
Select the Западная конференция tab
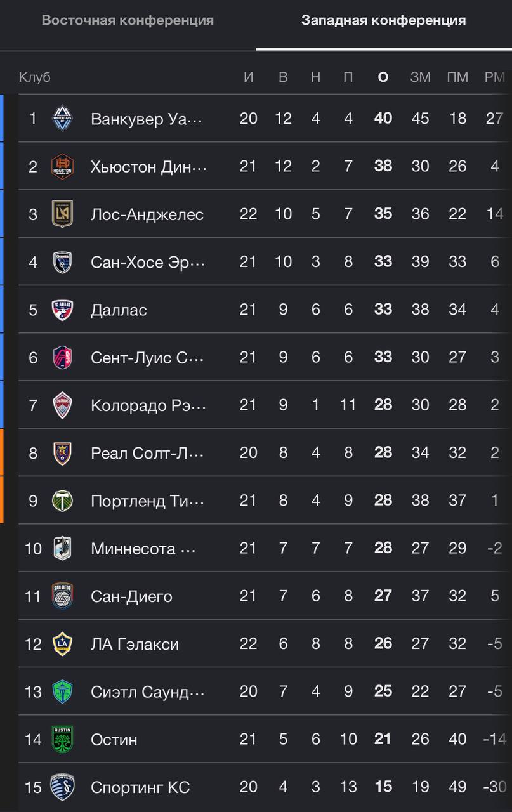tap(384, 20)
